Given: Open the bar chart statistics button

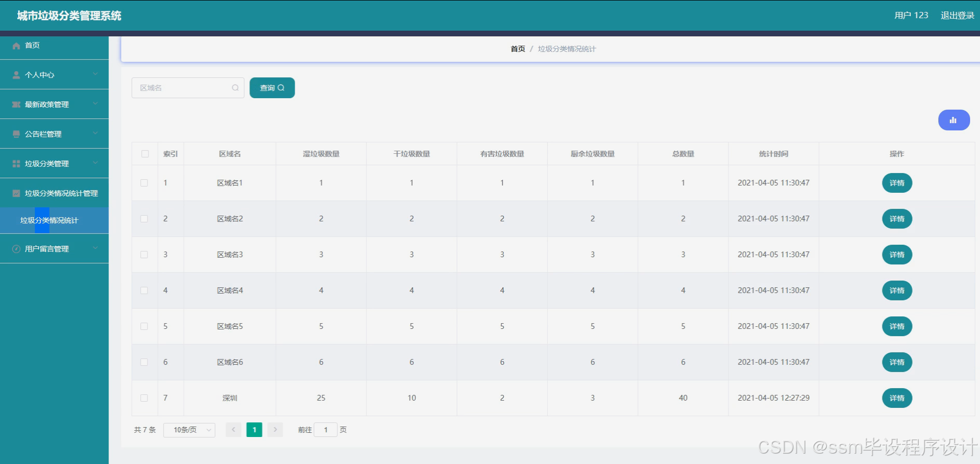Looking at the screenshot, I should click(953, 120).
